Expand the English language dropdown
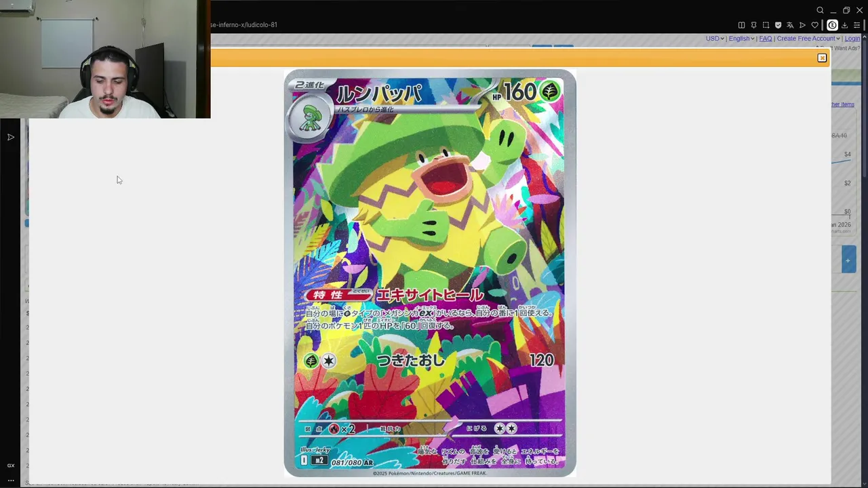Image resolution: width=868 pixels, height=488 pixels. point(741,39)
